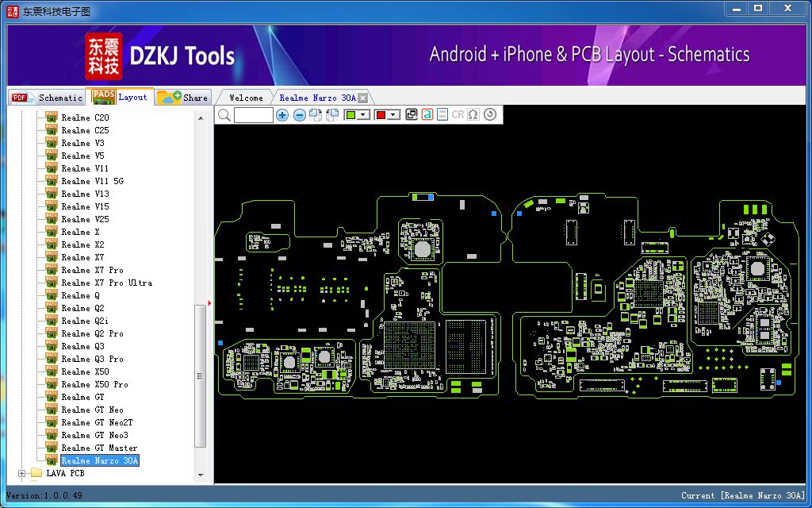Click the first rotate-pages toolbar icon

[x=316, y=115]
